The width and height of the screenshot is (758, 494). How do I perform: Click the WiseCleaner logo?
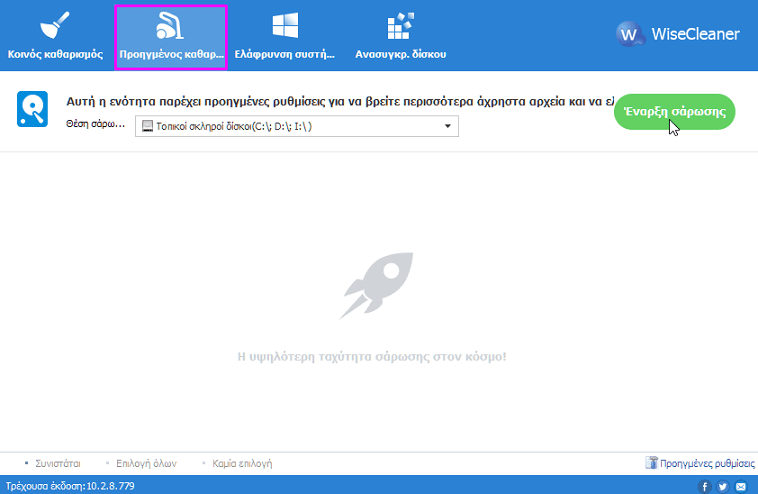pyautogui.click(x=677, y=34)
